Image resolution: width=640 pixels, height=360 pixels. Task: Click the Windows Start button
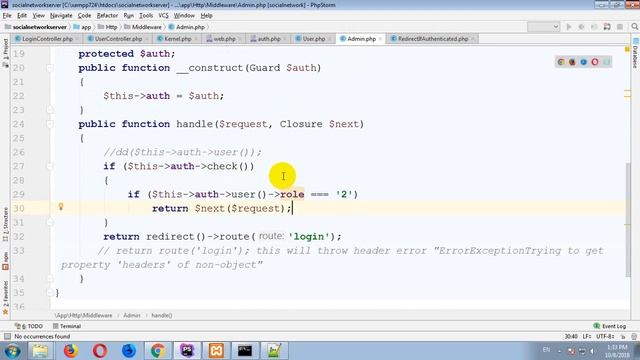click(12, 351)
